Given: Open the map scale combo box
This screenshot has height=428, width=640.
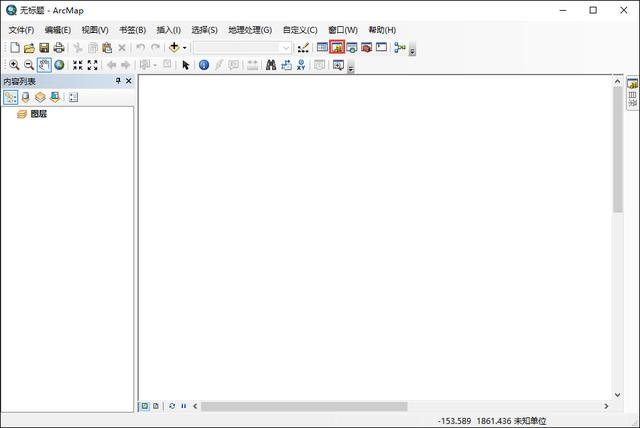Looking at the screenshot, I should click(x=242, y=48).
